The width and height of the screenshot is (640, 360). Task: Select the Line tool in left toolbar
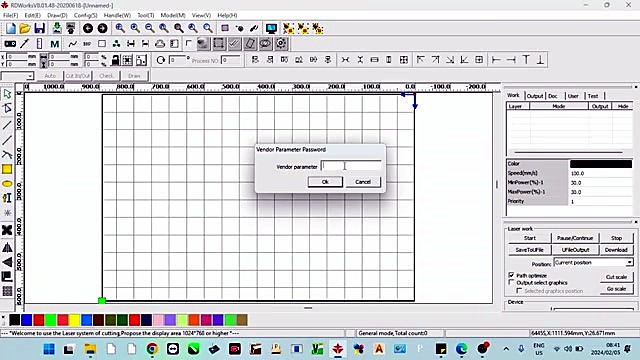[7, 124]
